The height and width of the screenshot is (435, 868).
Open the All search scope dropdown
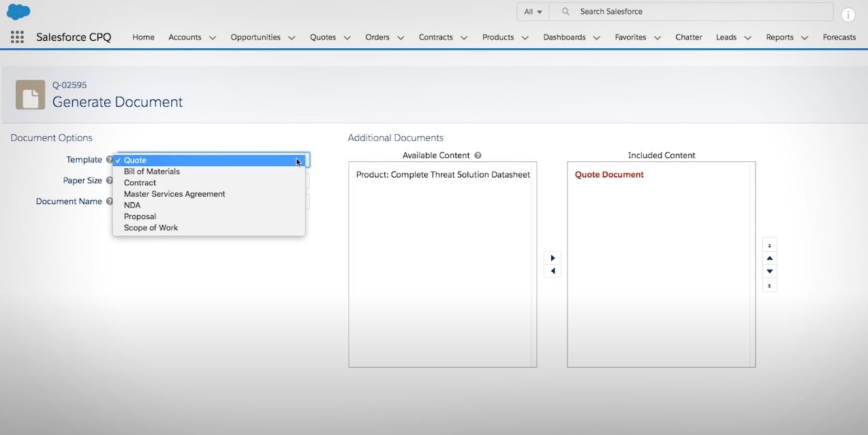point(533,12)
